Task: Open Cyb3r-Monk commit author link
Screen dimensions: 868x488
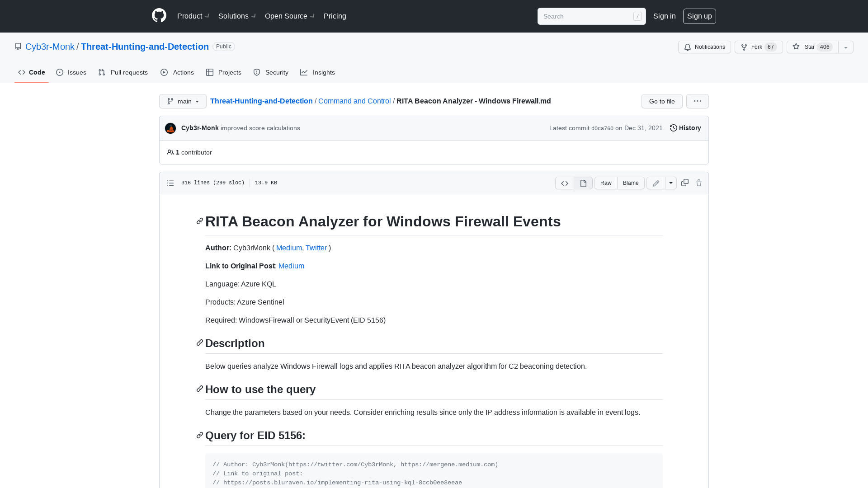Action: [x=200, y=128]
